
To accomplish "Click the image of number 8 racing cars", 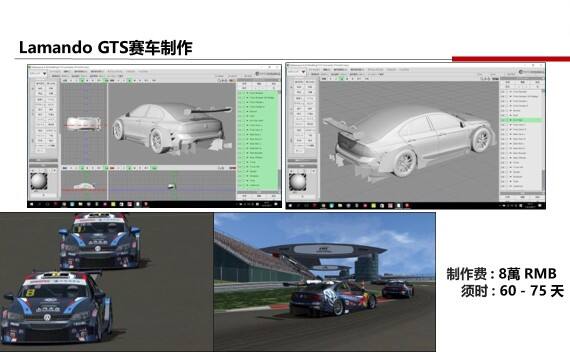I will pos(107,282).
